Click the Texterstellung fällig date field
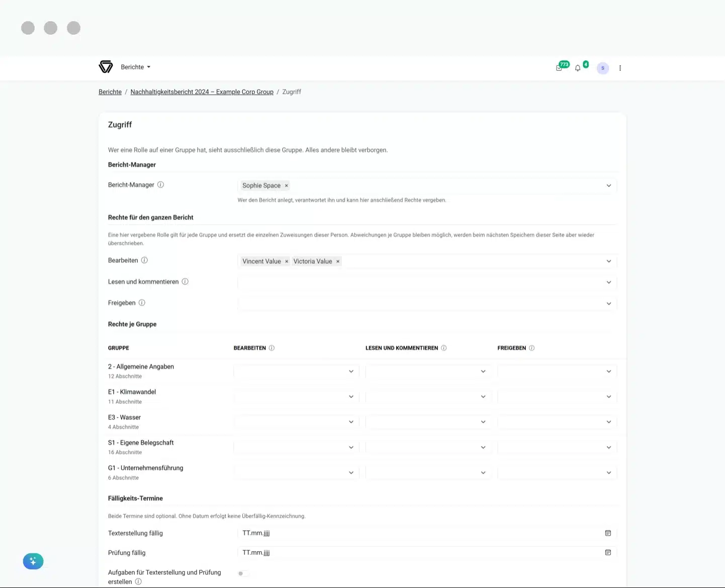Image resolution: width=725 pixels, height=588 pixels. 427,533
